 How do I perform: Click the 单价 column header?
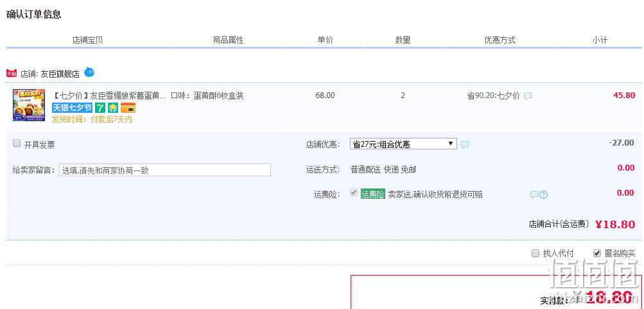pos(325,40)
